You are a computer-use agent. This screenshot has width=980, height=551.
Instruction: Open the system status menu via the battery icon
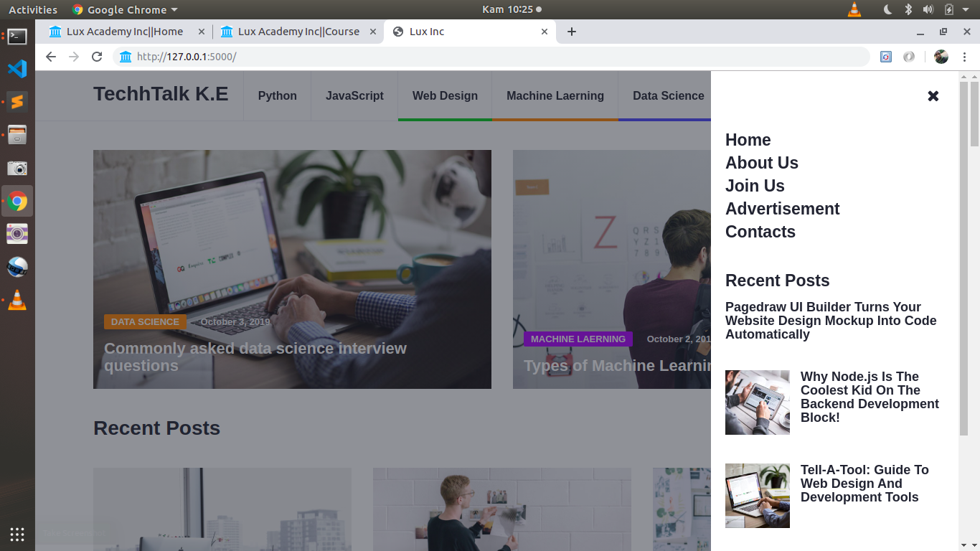949,9
